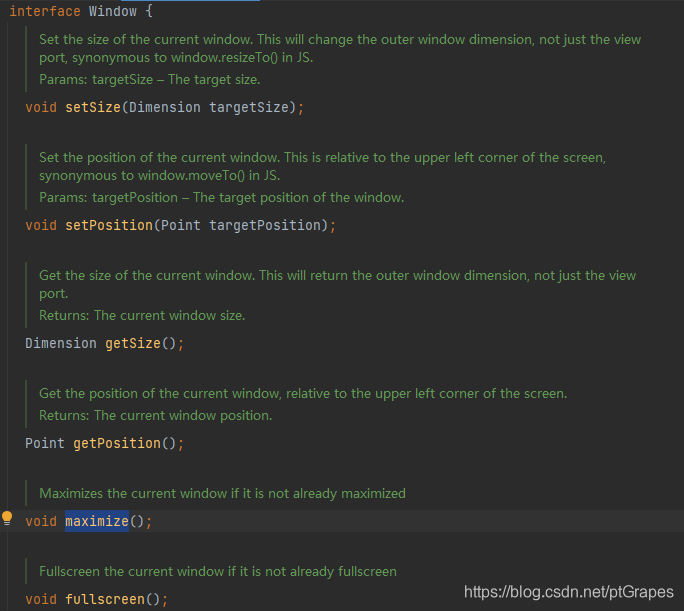684x611 pixels.
Task: Click Point type in setPosition parameters
Action: (x=181, y=225)
